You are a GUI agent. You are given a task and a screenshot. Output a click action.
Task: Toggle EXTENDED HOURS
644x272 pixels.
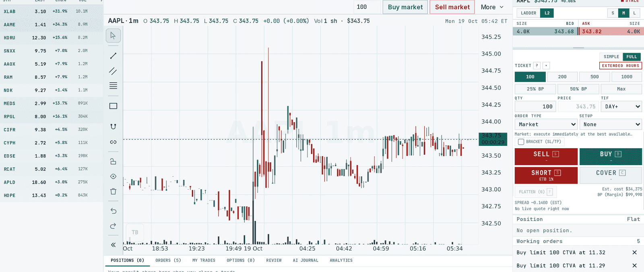click(x=620, y=65)
